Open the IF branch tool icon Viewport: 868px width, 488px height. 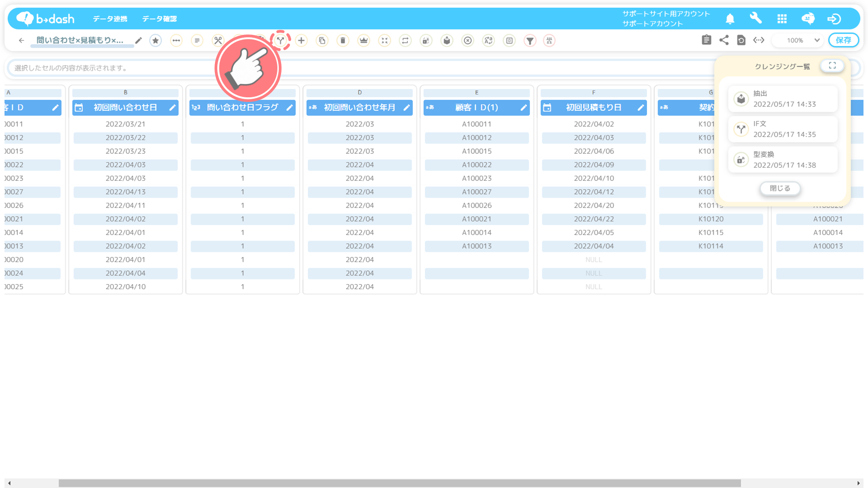tap(281, 40)
